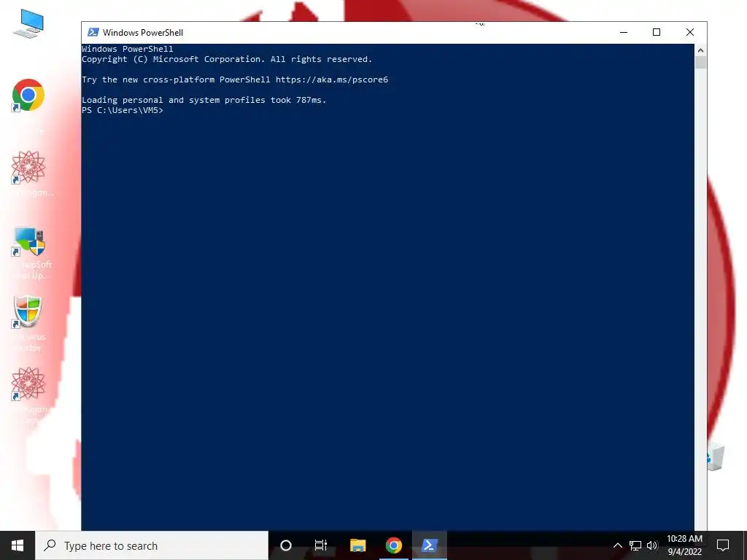Screen dimensions: 747x560
Task: Select the Google Chrome desktop shortcut
Action: (x=28, y=96)
